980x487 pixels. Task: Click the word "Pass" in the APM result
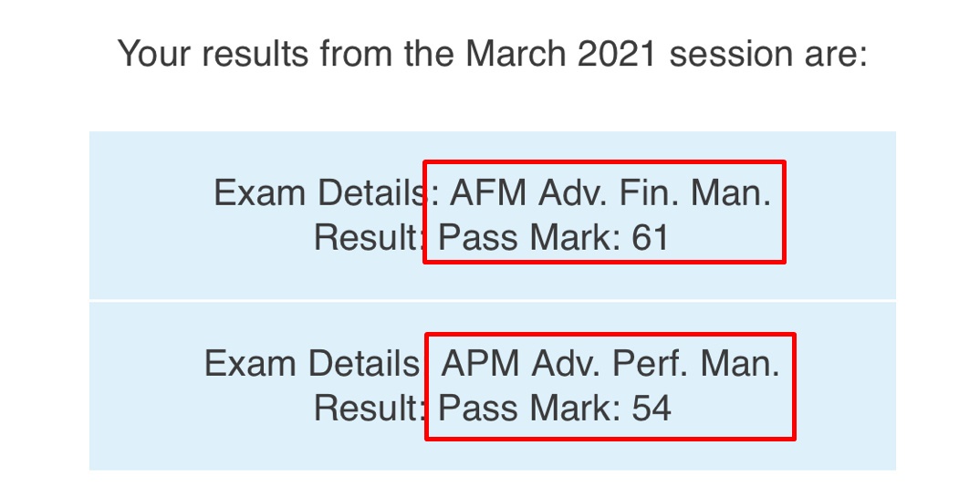(478, 408)
